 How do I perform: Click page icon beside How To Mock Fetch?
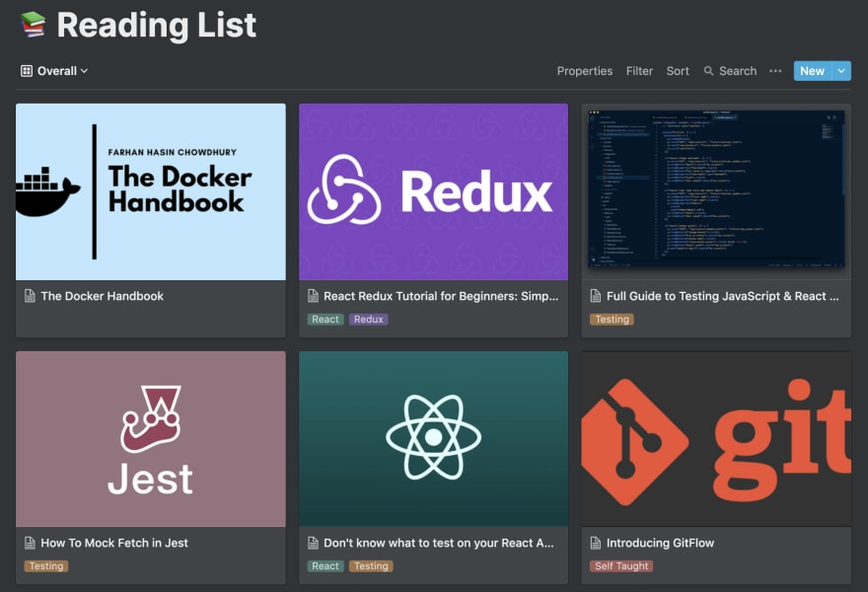(30, 543)
